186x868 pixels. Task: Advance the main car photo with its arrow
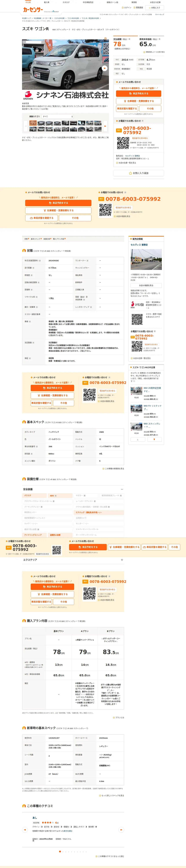[x=105, y=68]
